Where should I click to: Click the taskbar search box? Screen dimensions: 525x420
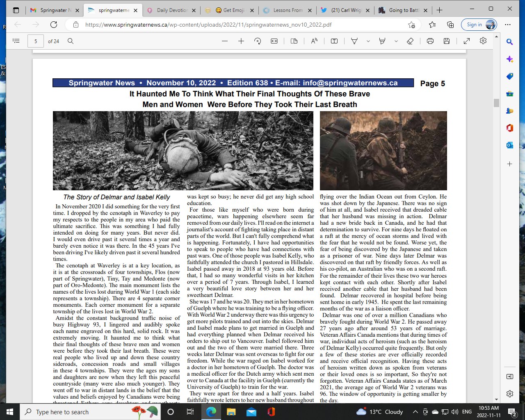coord(91,412)
